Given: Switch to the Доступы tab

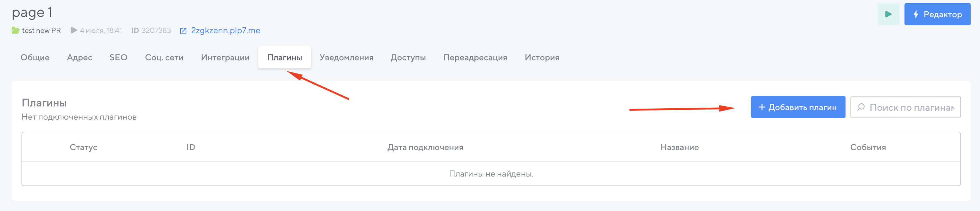Looking at the screenshot, I should point(408,58).
